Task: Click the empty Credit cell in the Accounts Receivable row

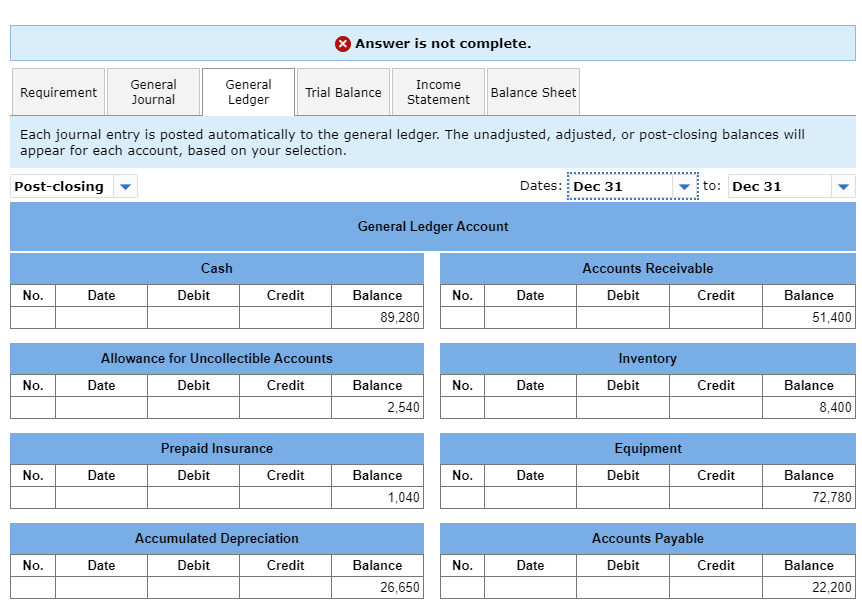Action: click(716, 318)
